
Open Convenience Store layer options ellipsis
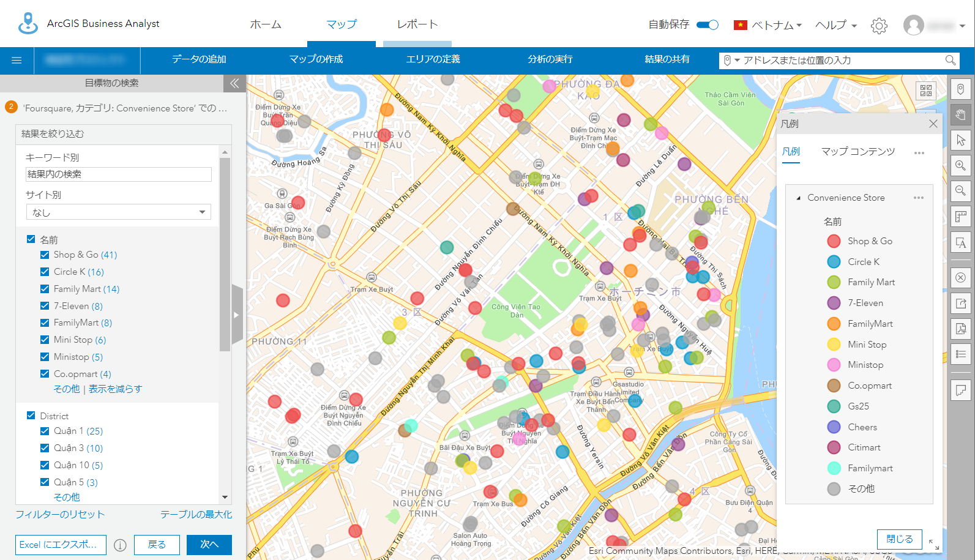pyautogui.click(x=919, y=198)
